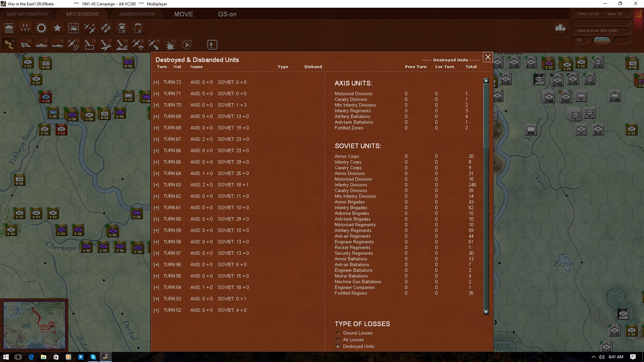The width and height of the screenshot is (644, 362).
Task: Select the F4 amphibious ship icon
Action: pyautogui.click(x=57, y=45)
